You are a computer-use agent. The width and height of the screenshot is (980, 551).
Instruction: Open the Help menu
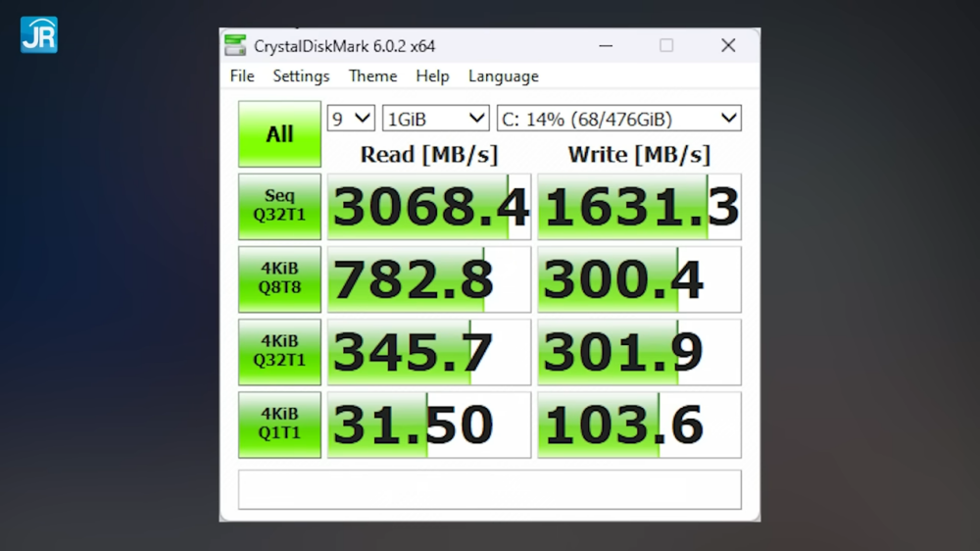tap(432, 76)
